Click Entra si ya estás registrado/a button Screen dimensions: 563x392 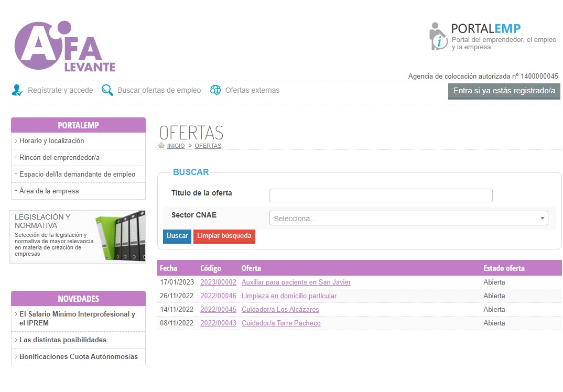coord(504,91)
